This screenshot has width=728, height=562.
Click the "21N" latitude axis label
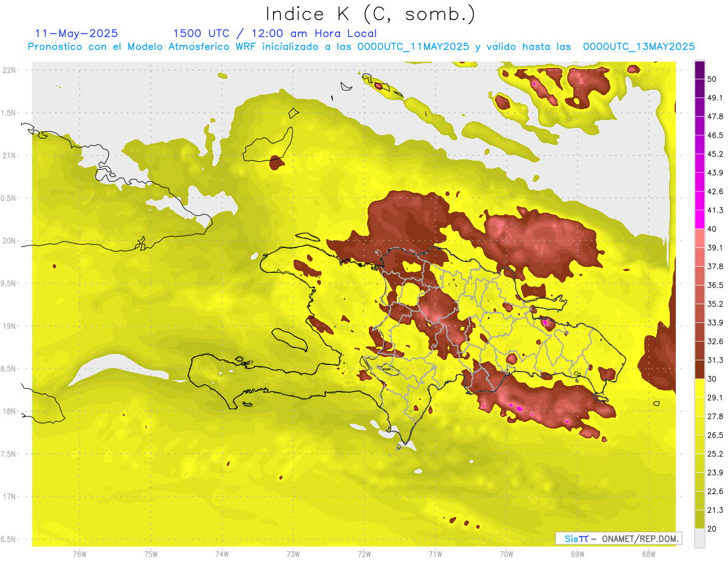tap(10, 155)
